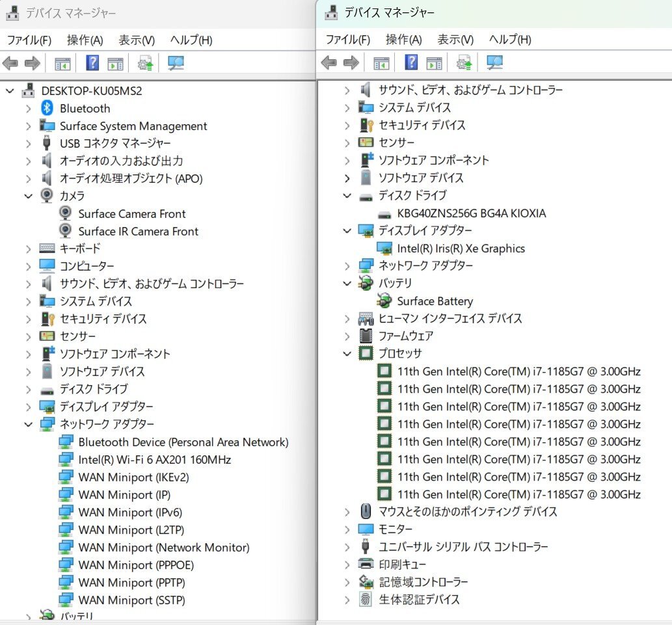
Task: Expand the ヒューマン インターフェイス デバイス category
Action: [x=347, y=319]
